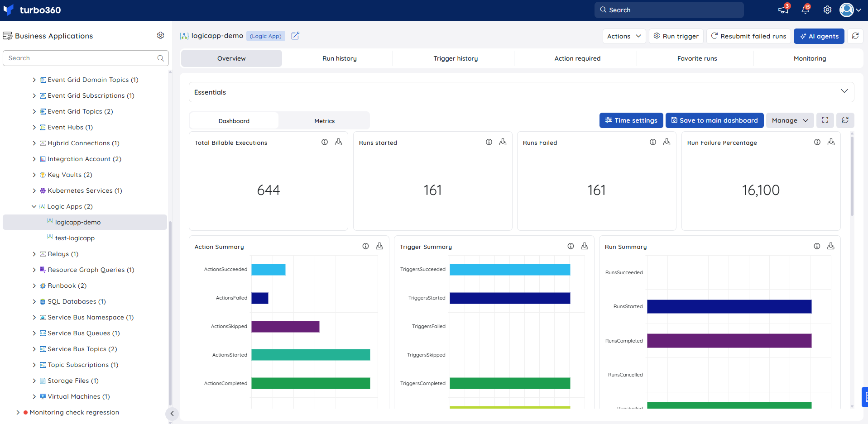868x424 pixels.
Task: Download Action Summary chart
Action: 379,246
